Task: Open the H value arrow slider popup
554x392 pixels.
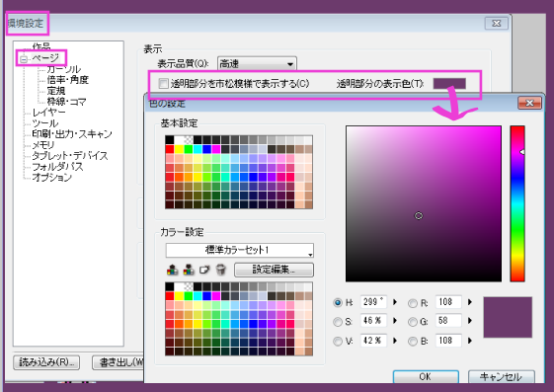Action: tap(395, 302)
